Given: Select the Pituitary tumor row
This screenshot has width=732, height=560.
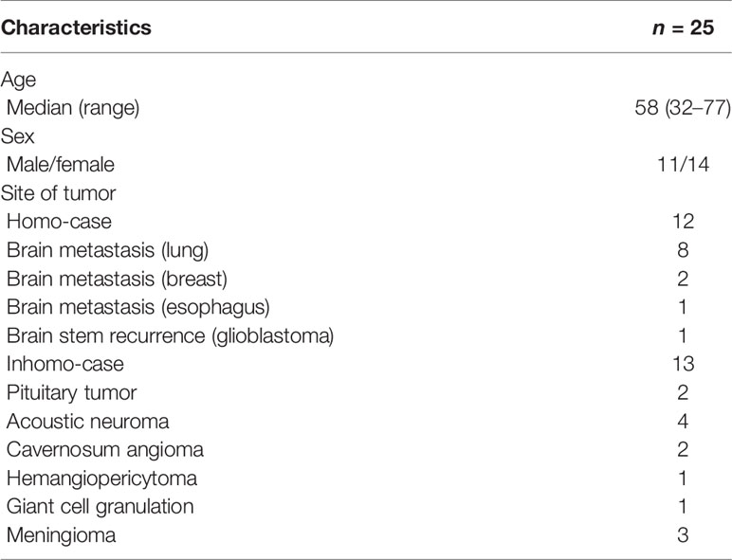Looking at the screenshot, I should [x=366, y=392].
